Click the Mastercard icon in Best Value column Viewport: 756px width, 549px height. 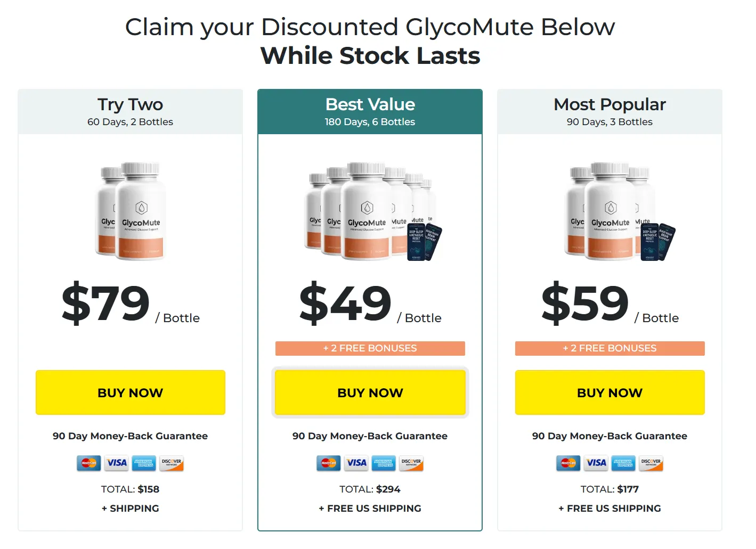coord(328,463)
